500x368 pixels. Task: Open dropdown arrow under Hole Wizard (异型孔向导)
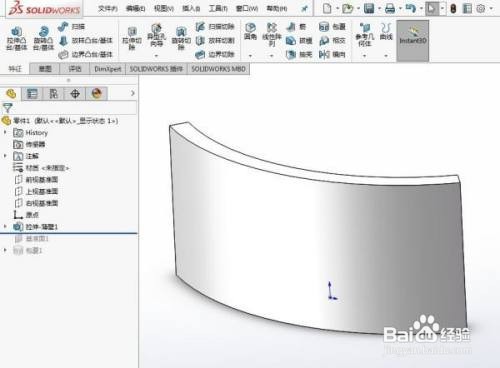[x=156, y=56]
